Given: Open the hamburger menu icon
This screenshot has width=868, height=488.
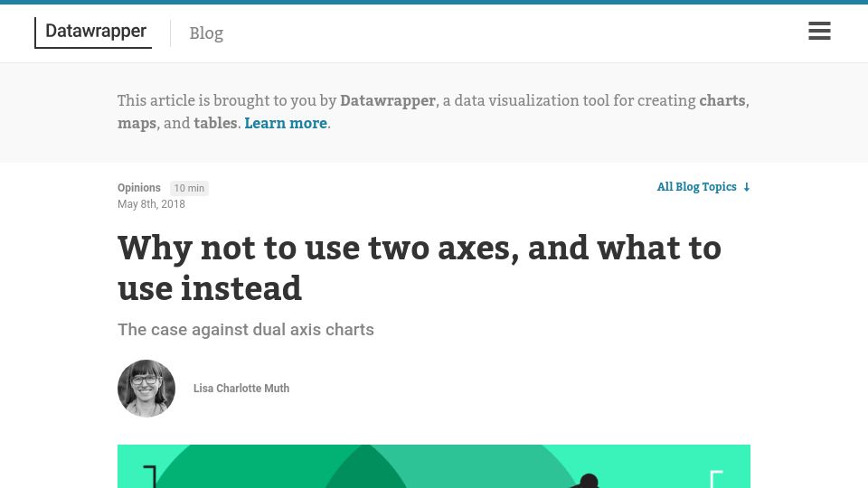Looking at the screenshot, I should pos(819,31).
